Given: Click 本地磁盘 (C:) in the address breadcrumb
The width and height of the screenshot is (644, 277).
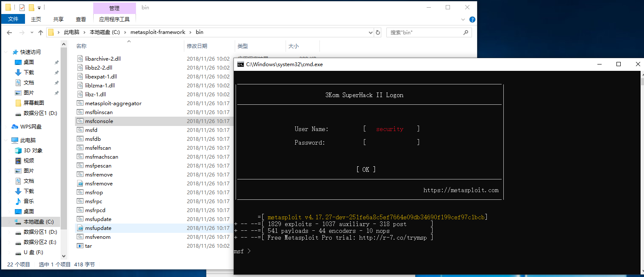Looking at the screenshot, I should coord(104,32).
